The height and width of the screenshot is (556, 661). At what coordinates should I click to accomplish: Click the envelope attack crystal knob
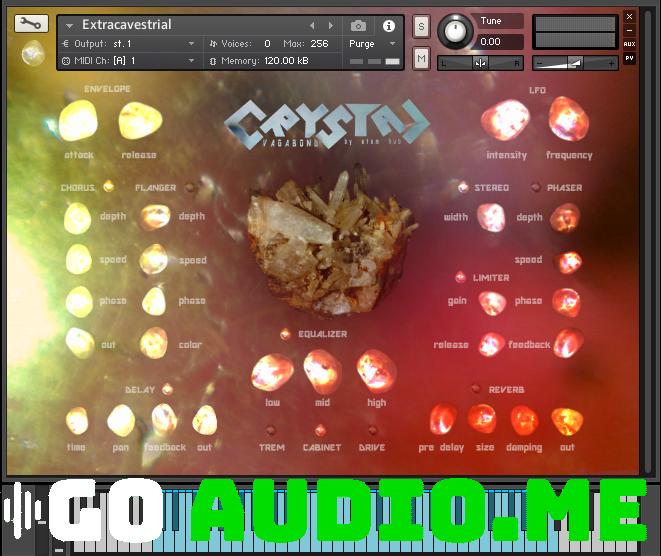(78, 123)
